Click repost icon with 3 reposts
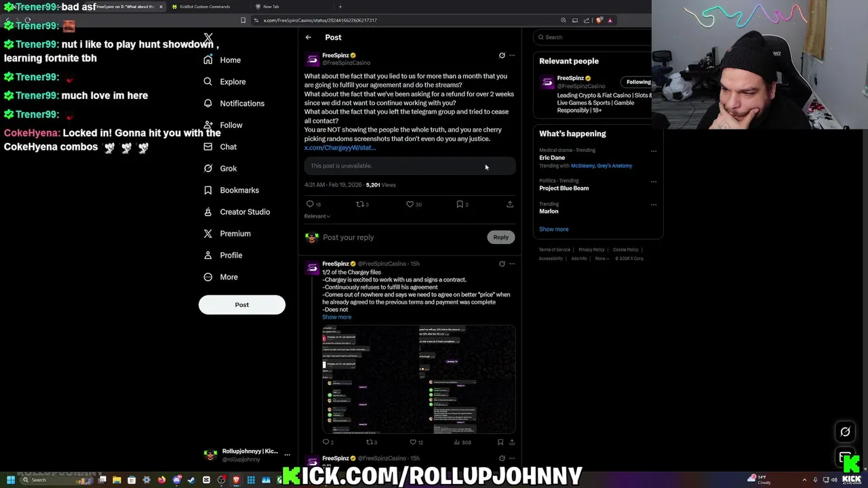This screenshot has width=868, height=488. pos(360,204)
